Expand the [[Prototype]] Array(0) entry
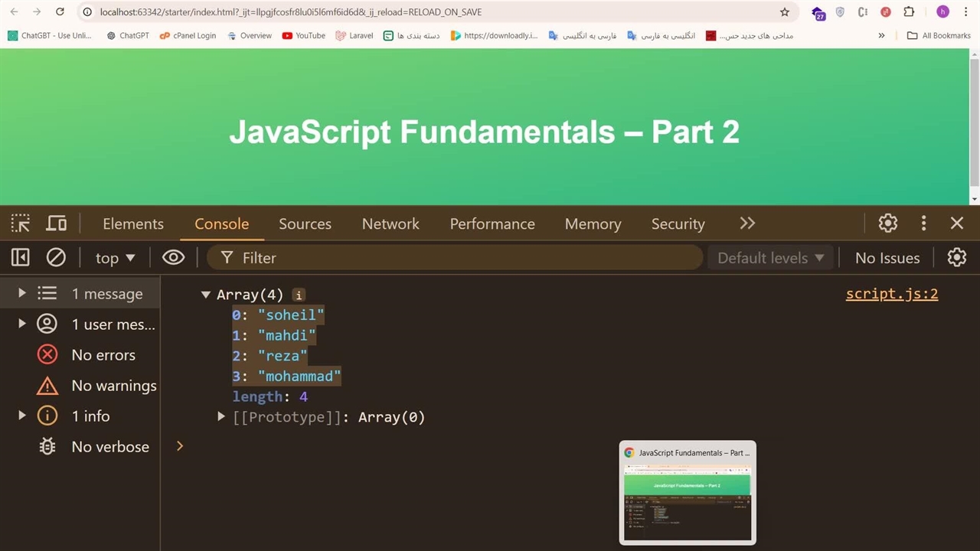The height and width of the screenshot is (551, 980). (221, 417)
